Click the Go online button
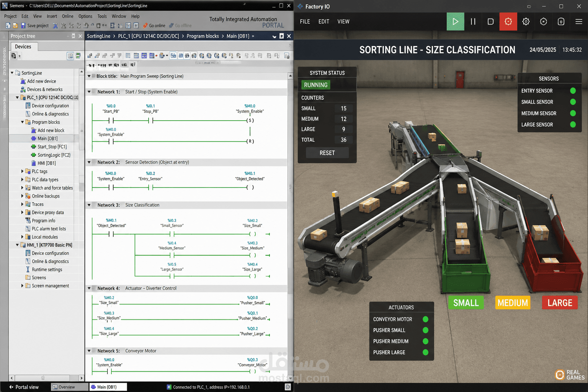This screenshot has height=392, width=588. click(x=154, y=26)
